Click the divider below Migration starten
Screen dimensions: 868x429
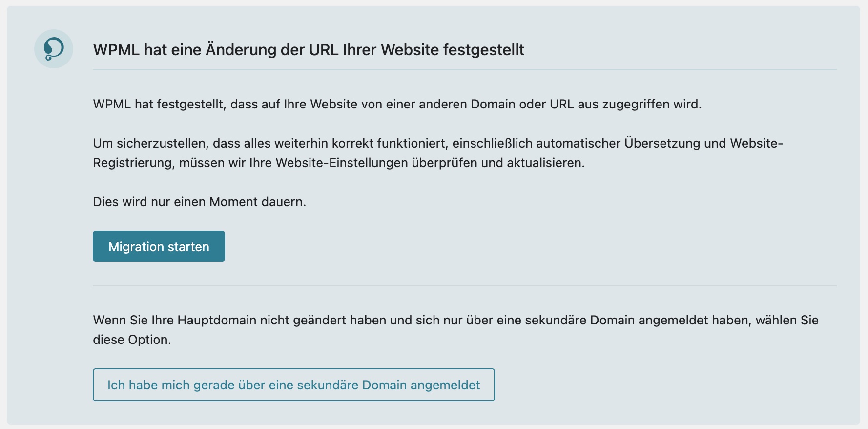464,286
